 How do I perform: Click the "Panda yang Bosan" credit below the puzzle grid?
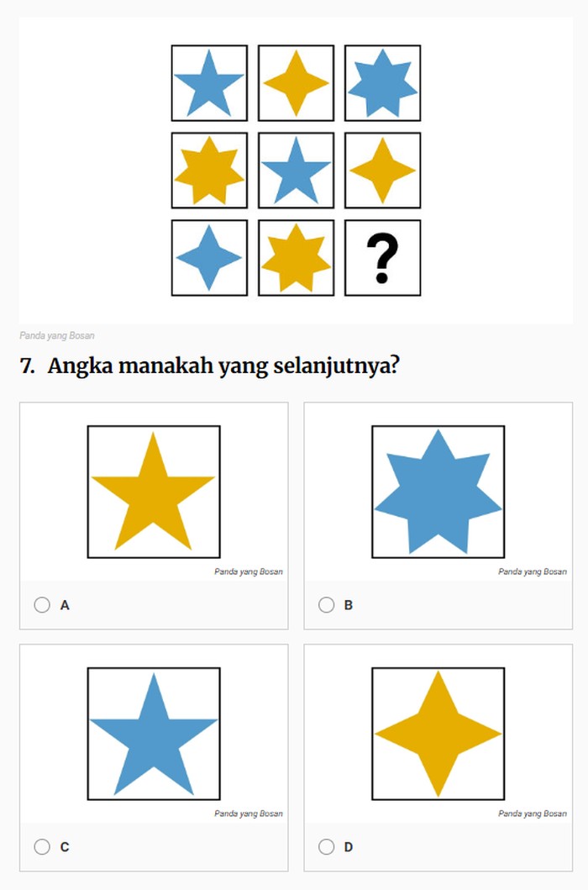(57, 336)
